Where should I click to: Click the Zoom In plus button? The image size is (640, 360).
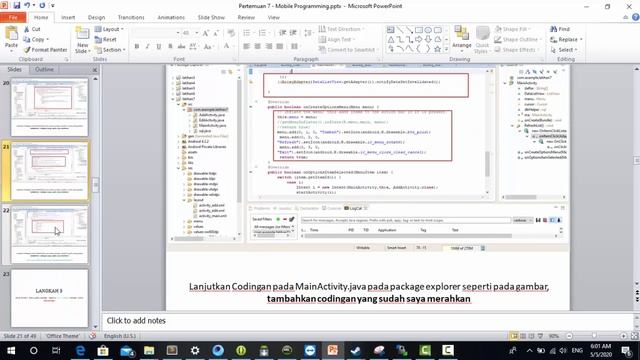click(x=623, y=336)
